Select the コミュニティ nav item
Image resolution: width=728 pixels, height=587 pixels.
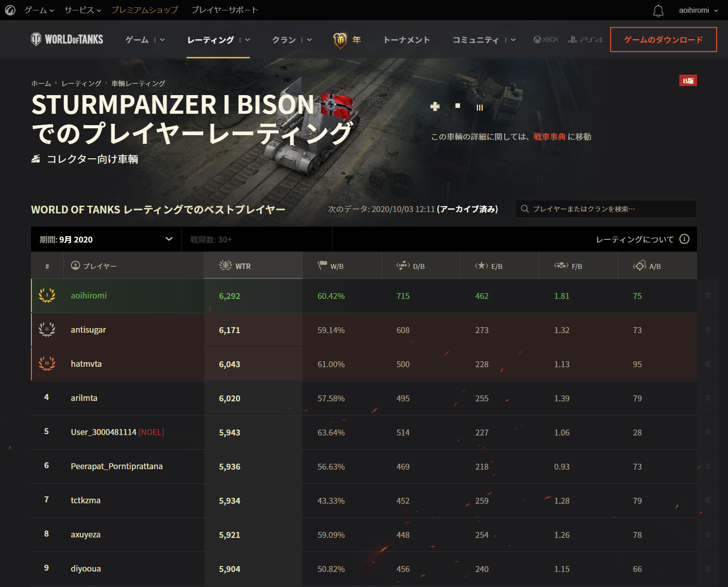point(475,40)
